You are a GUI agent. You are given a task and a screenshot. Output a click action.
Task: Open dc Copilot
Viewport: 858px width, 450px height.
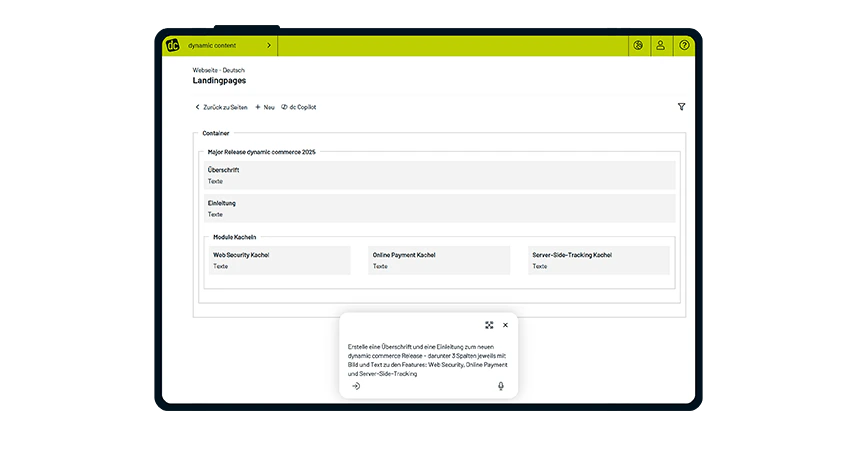299,107
